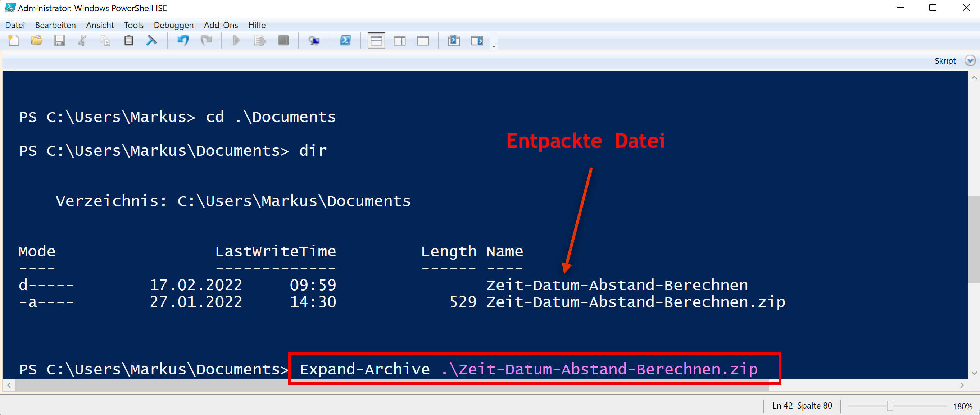Show the command window icon
The width and height of the screenshot is (980, 415).
(x=454, y=41)
